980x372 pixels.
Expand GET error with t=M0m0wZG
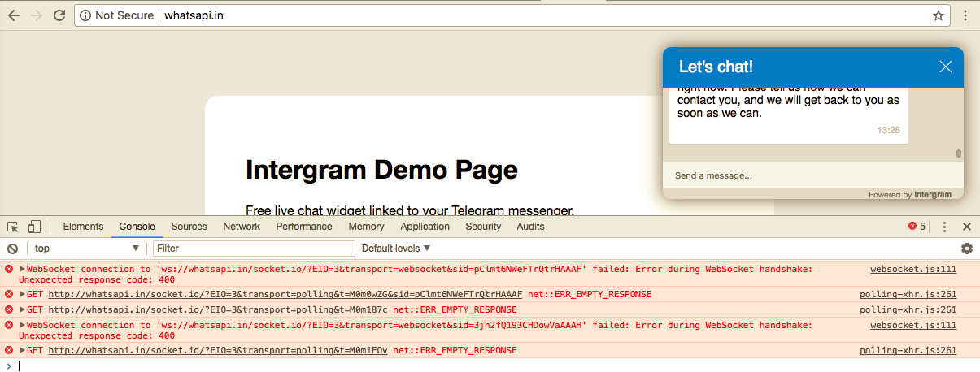coord(22,294)
